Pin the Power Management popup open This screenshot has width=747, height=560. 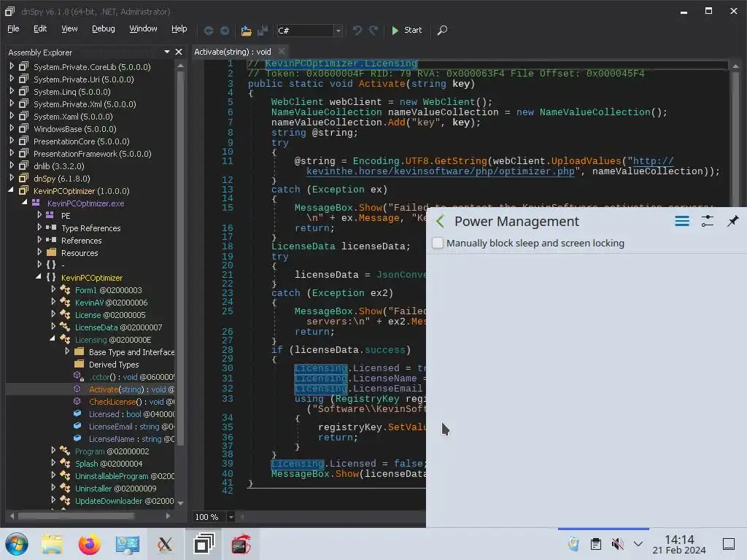point(732,221)
